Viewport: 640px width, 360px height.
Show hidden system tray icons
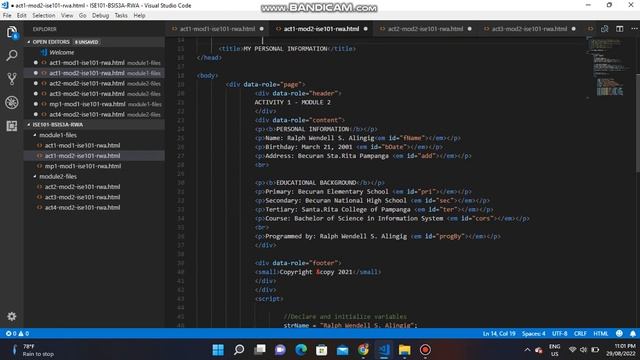point(527,350)
